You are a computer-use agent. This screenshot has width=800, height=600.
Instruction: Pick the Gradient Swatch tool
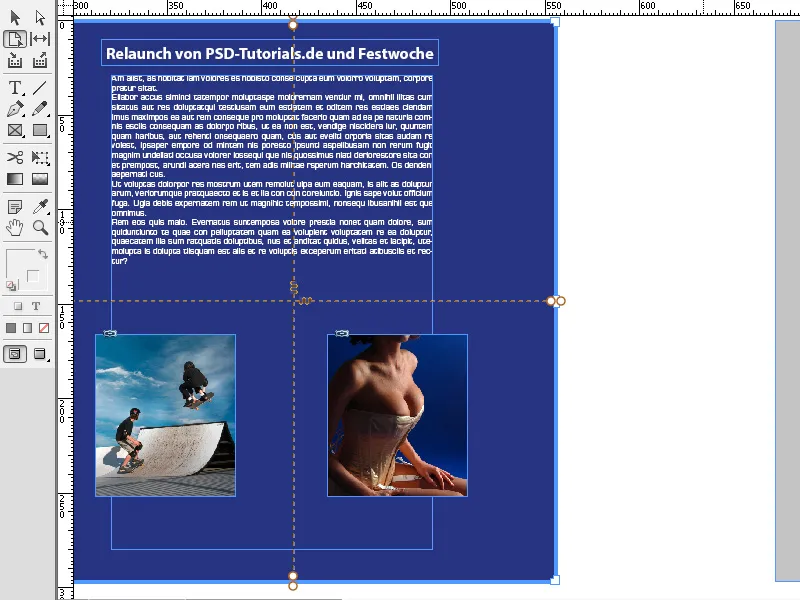coord(15,179)
